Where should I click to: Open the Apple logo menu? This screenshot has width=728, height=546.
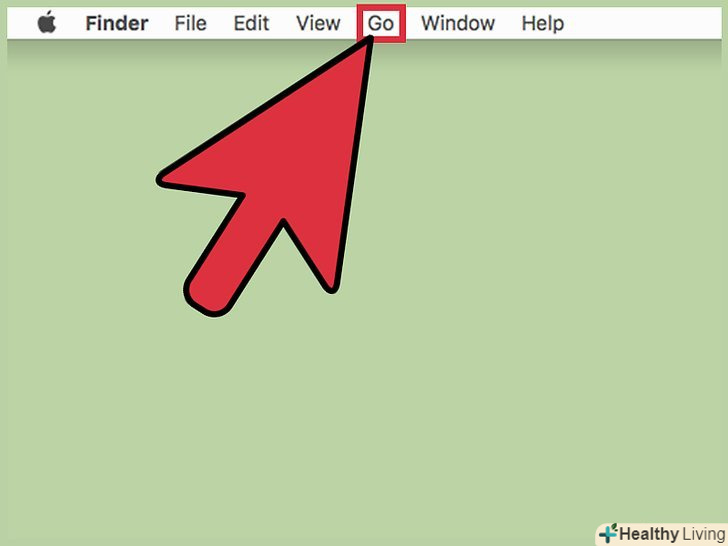pos(46,23)
